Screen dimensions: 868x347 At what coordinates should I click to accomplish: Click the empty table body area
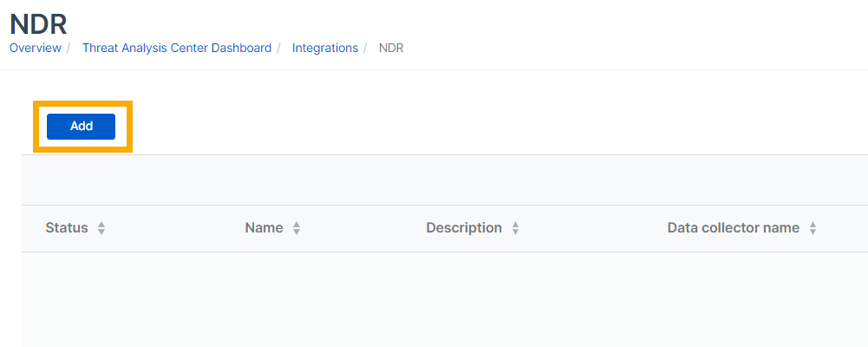click(x=434, y=299)
